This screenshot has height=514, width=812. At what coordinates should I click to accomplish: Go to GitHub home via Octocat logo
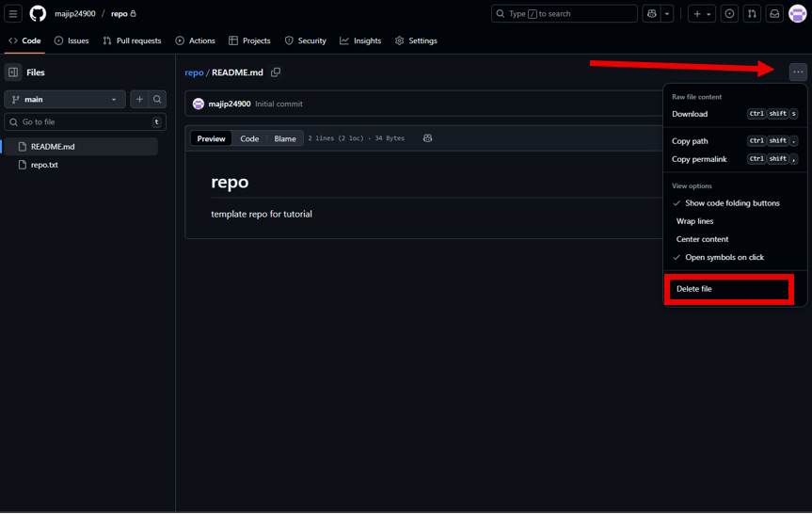pos(38,13)
